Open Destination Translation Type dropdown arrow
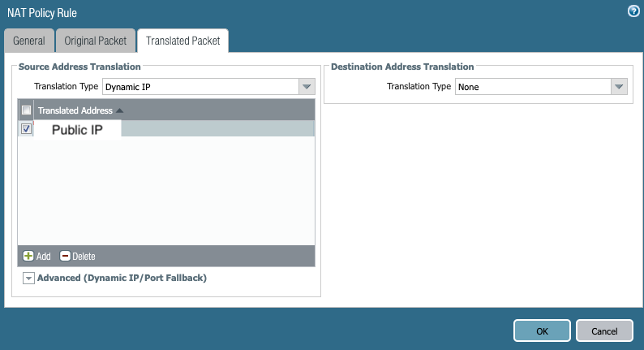 (x=620, y=87)
